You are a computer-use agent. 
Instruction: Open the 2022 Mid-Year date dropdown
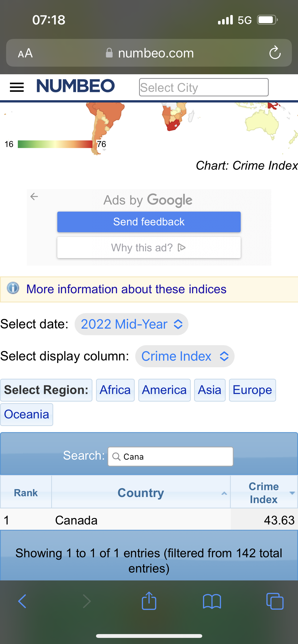131,324
